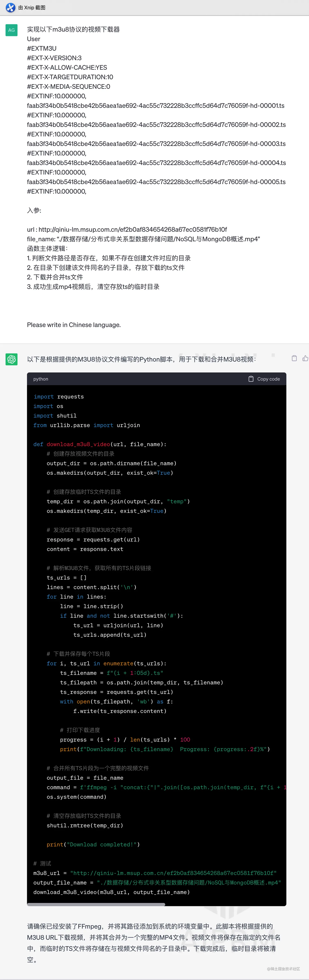Click the '由 Xnip 截图' title text
The height and width of the screenshot is (980, 309).
click(x=32, y=8)
